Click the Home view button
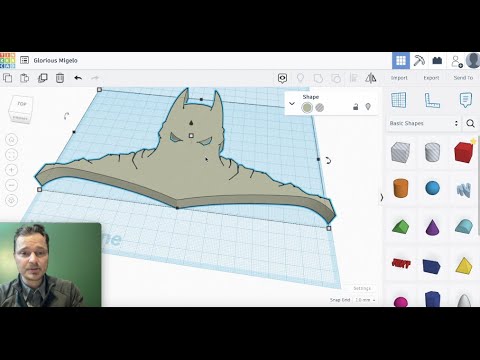 [x=12, y=140]
